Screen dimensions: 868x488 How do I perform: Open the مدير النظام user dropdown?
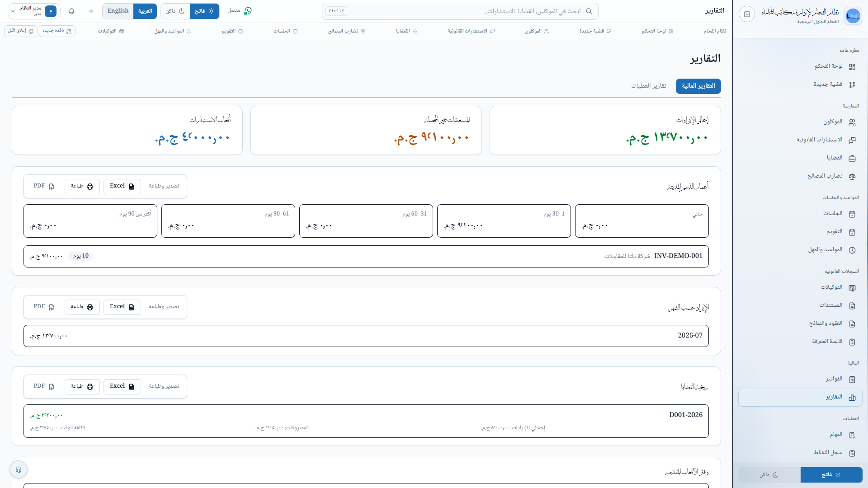tap(34, 11)
